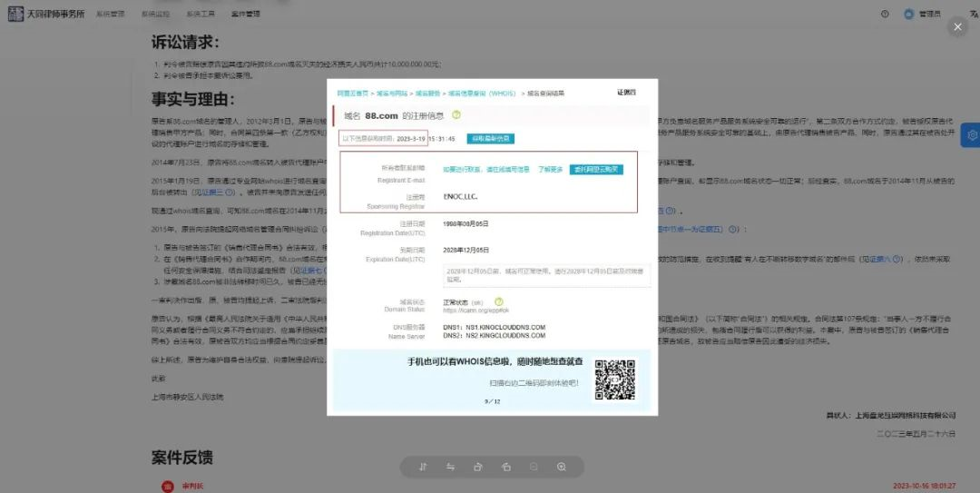
Task: Open the 管理员 user menu
Action: tap(929, 14)
